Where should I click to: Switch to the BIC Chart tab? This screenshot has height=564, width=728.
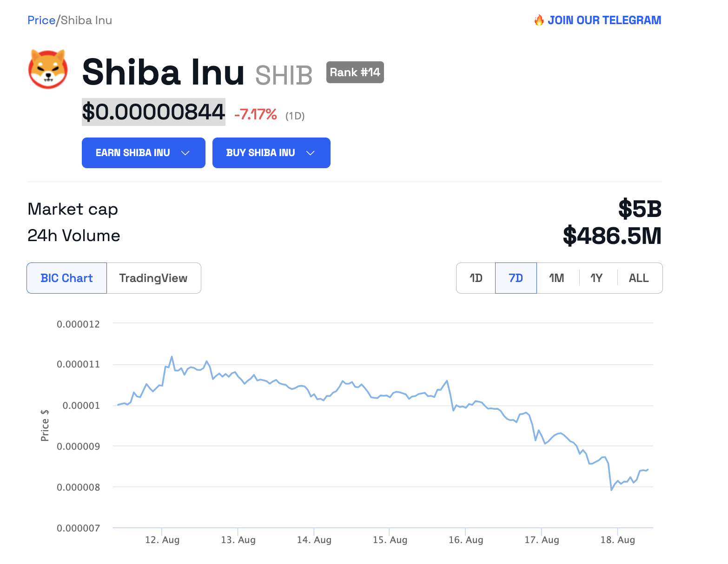click(x=67, y=278)
